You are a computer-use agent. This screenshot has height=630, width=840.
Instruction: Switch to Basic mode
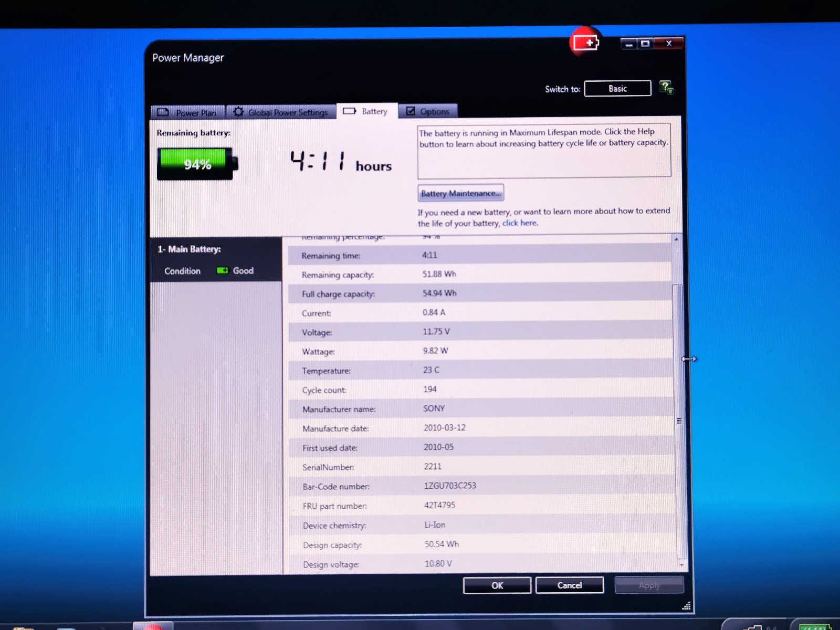tap(617, 88)
